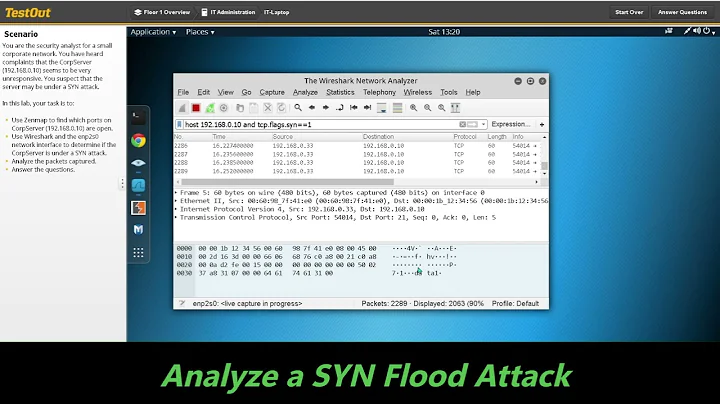Viewport: 720px width, 404px height.
Task: Open the display filter history dropdown
Action: click(483, 124)
